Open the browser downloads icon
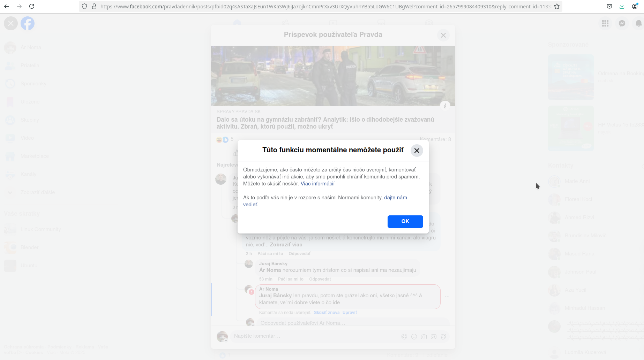644x360 pixels. point(622,6)
